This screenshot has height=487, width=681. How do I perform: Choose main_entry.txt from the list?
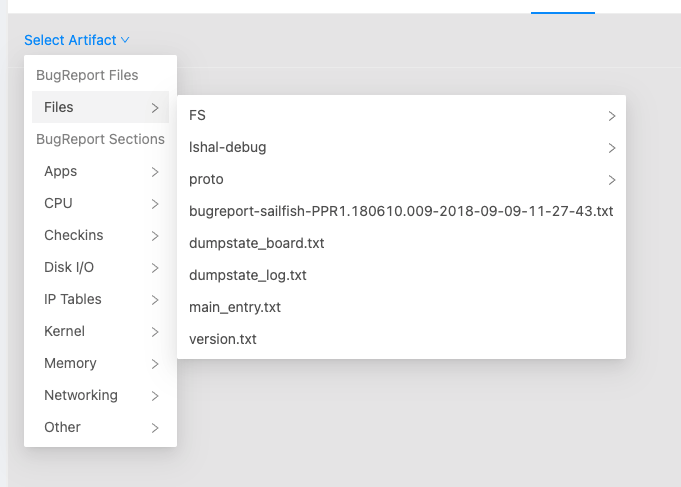234,307
